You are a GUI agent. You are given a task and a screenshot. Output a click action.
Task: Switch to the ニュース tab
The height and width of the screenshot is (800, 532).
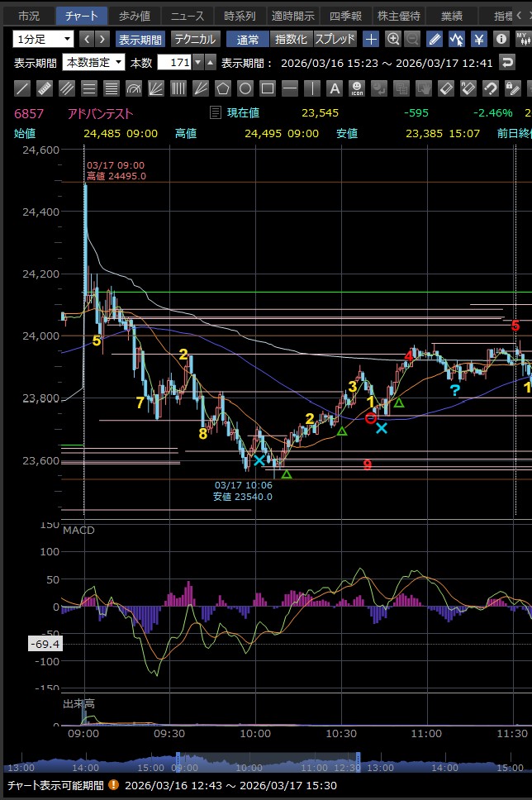(187, 16)
